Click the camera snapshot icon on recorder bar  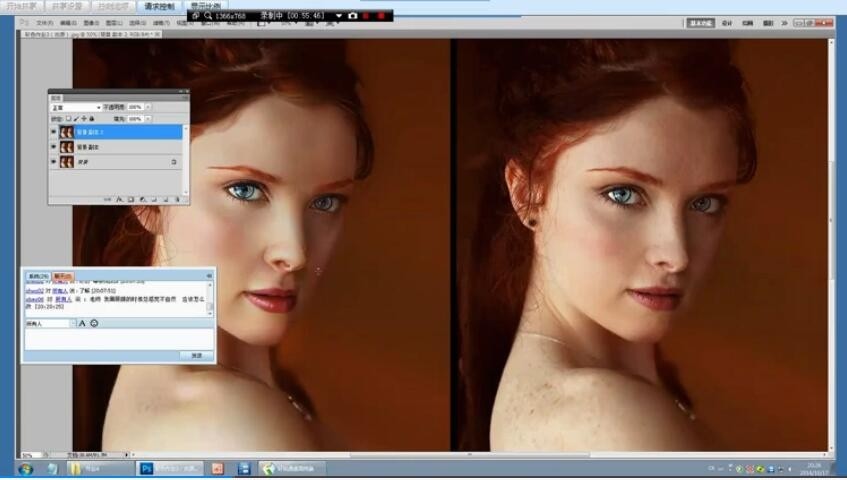(x=353, y=16)
